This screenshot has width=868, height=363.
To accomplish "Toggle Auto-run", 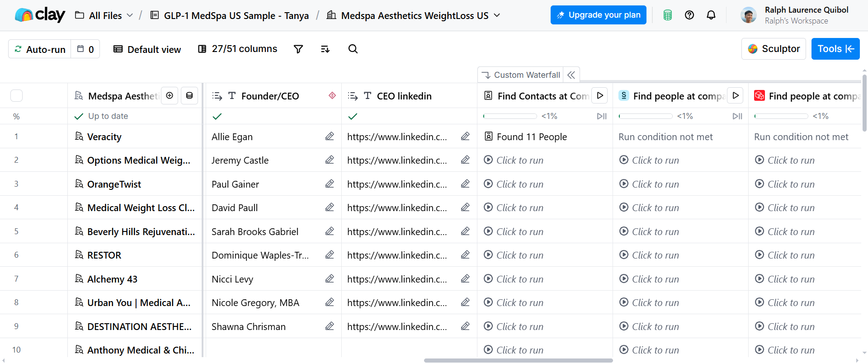I will (x=40, y=49).
